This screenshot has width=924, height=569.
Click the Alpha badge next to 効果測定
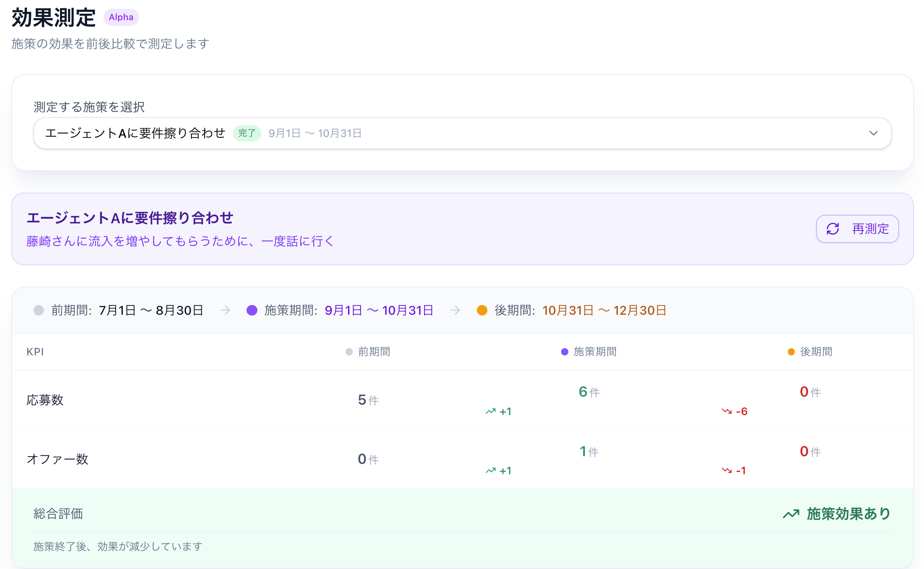[121, 17]
